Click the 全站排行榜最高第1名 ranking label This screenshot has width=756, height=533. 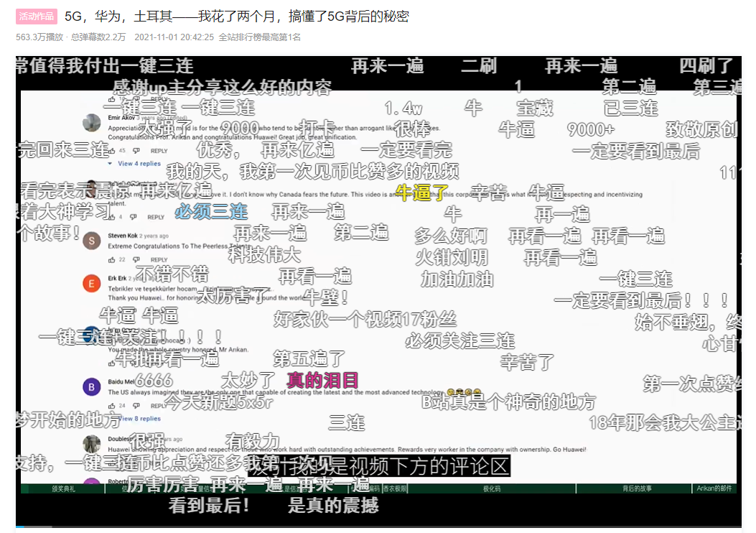[x=259, y=37]
